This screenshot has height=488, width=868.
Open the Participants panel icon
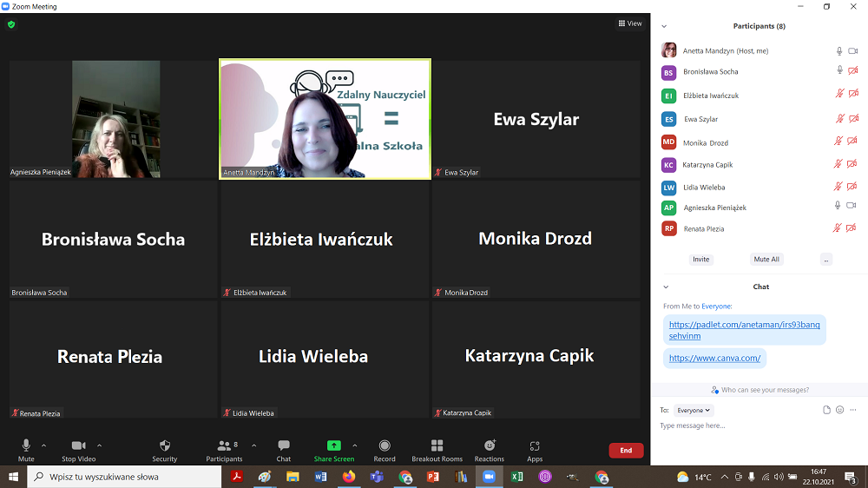[224, 445]
